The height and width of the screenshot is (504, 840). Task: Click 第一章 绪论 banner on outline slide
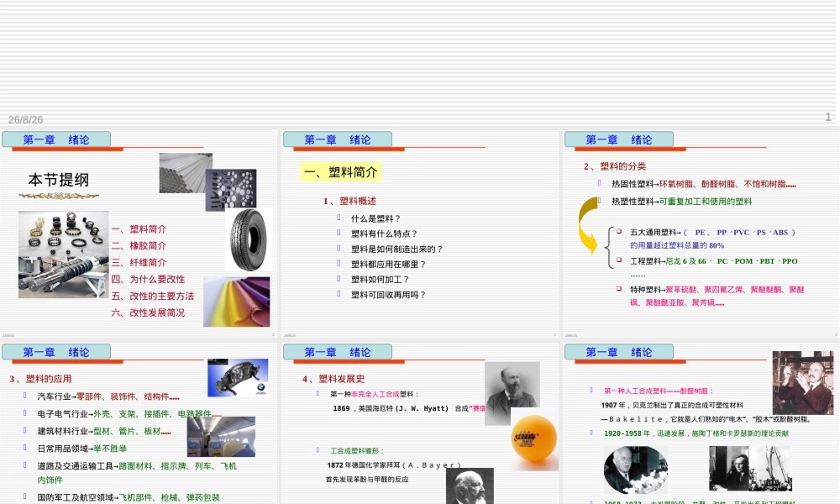(56, 139)
